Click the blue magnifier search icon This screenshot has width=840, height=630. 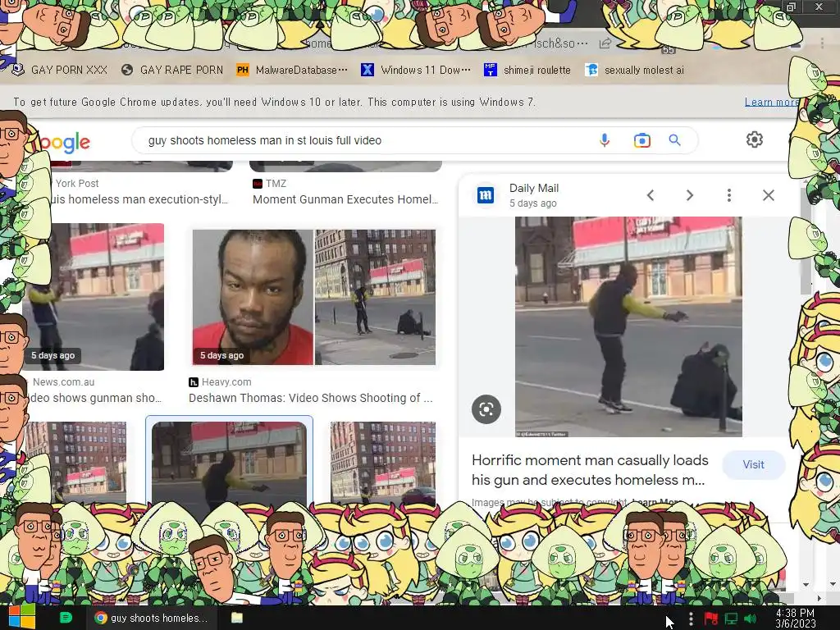tap(674, 140)
